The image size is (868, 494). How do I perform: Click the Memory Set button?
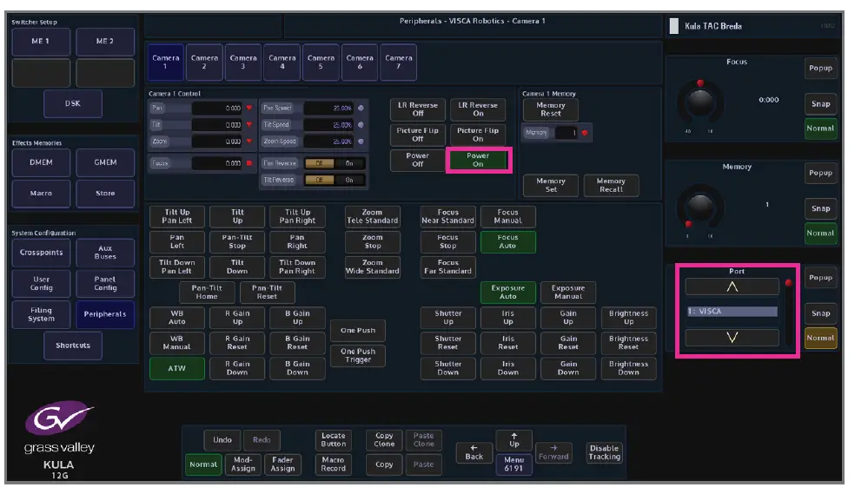coord(551,185)
